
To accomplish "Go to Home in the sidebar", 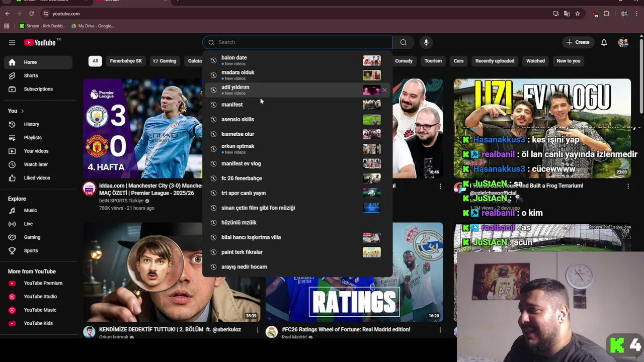I will (38, 62).
